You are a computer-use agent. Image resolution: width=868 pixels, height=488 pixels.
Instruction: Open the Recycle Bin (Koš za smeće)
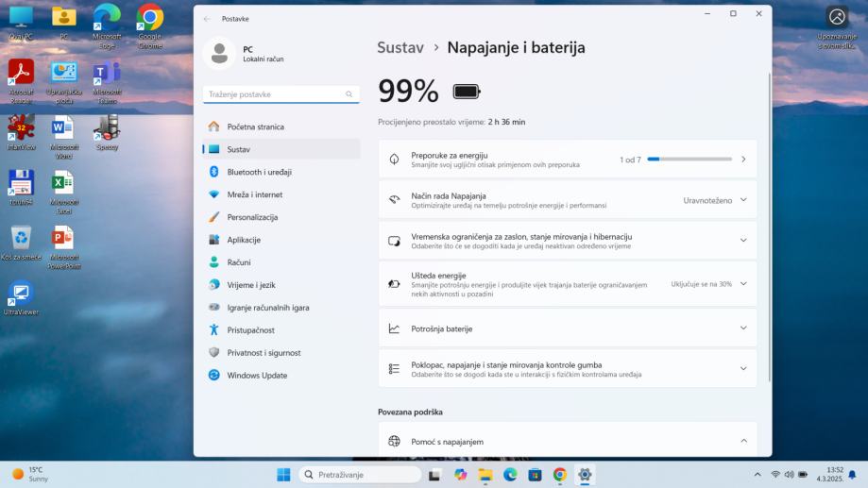click(21, 243)
